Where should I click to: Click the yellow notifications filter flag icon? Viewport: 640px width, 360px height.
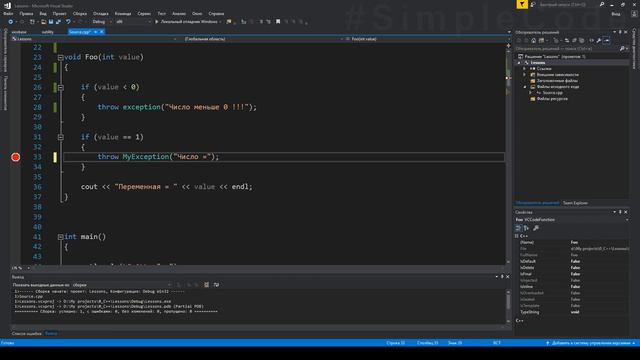522,4
